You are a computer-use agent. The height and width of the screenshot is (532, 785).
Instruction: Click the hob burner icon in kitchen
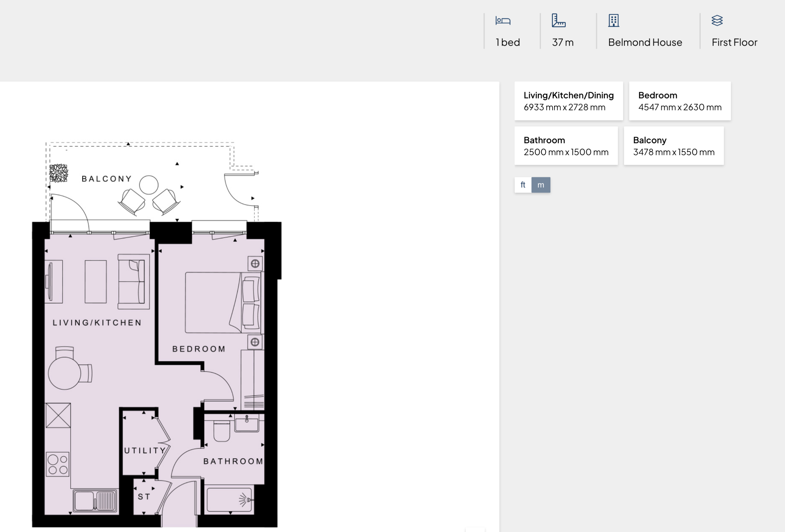pyautogui.click(x=58, y=464)
